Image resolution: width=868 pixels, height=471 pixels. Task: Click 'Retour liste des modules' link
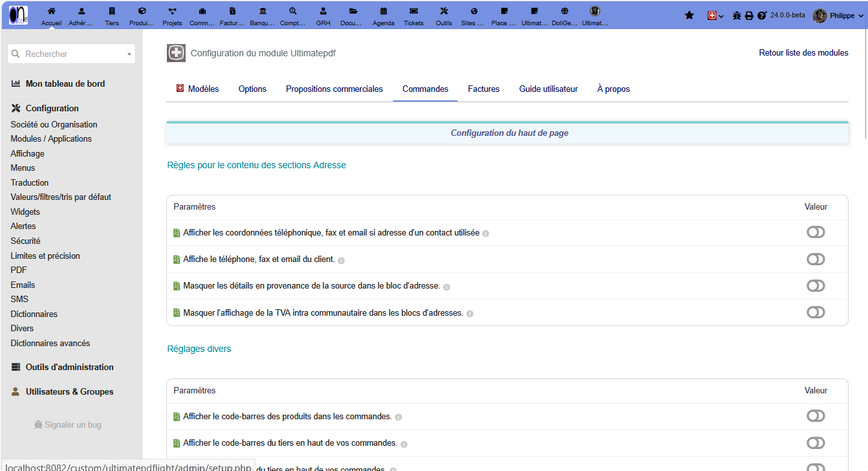[x=803, y=53]
